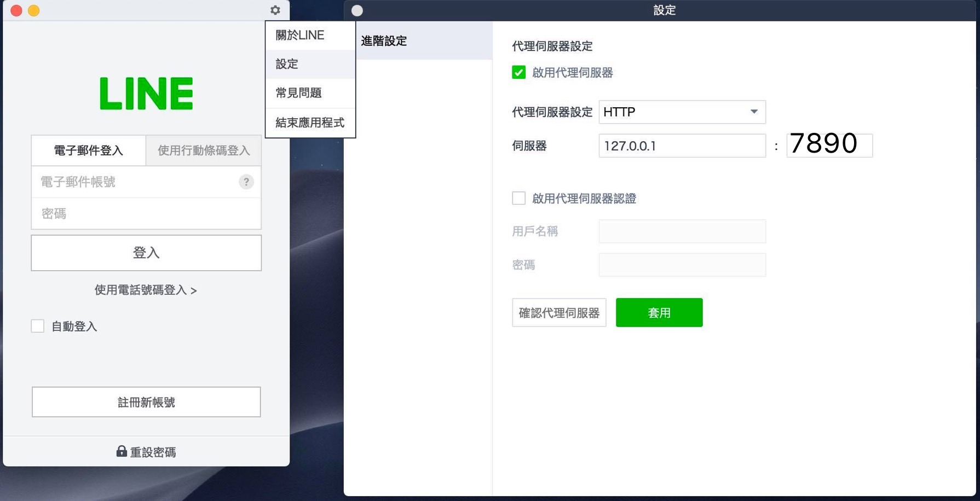
Task: Click the disabled 用戶名稱 field
Action: tap(682, 231)
